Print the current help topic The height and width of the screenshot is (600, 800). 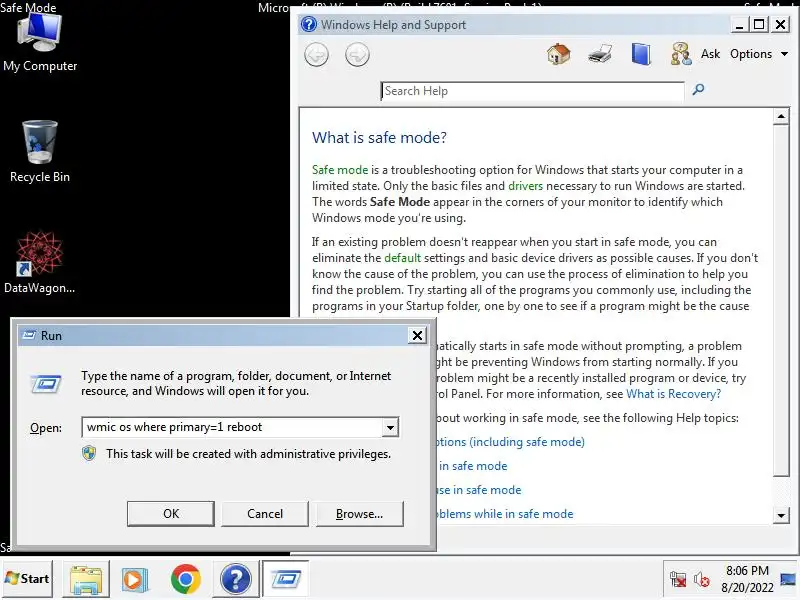coord(600,54)
